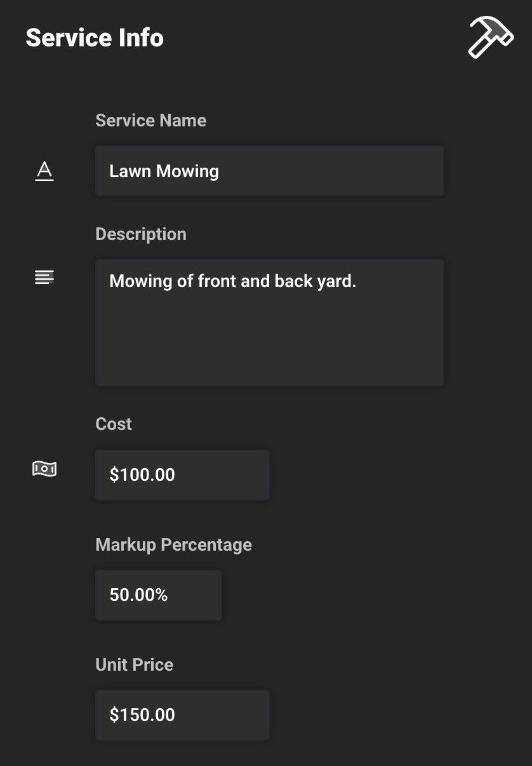Click the 'Mowing of front and back yard.' text
The height and width of the screenshot is (766, 532).
click(x=232, y=281)
